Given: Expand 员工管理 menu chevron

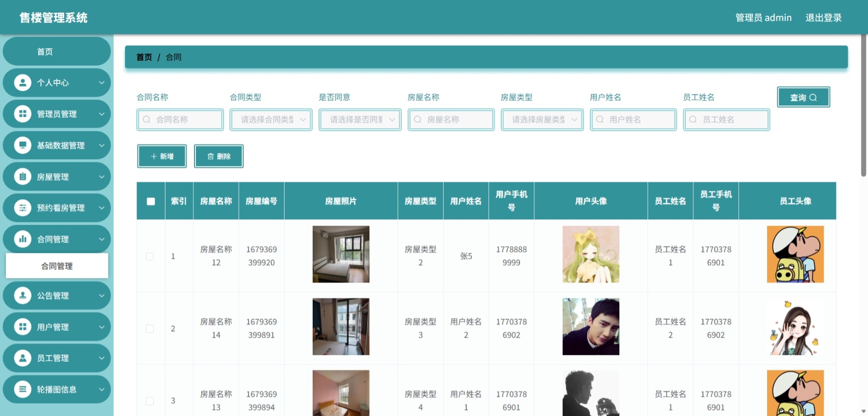Looking at the screenshot, I should [101, 358].
